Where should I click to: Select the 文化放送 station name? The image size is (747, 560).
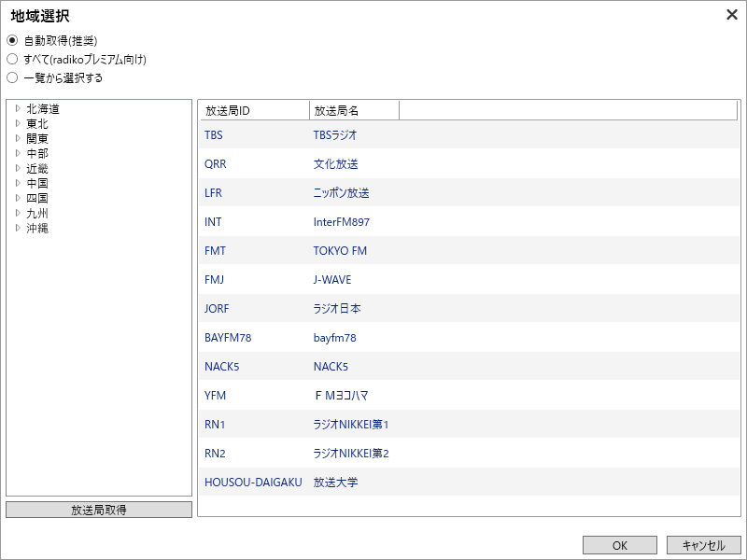pyautogui.click(x=335, y=164)
